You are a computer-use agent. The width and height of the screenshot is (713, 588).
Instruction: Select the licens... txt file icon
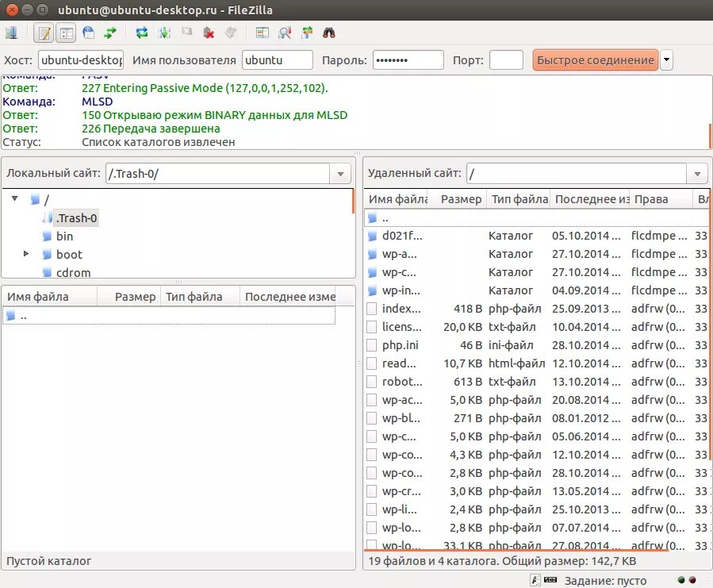[372, 327]
